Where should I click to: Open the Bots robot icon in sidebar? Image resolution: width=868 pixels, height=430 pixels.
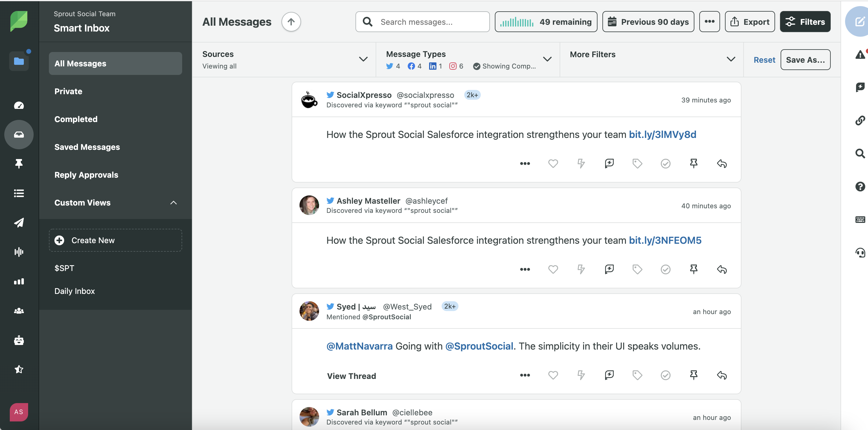pos(19,340)
